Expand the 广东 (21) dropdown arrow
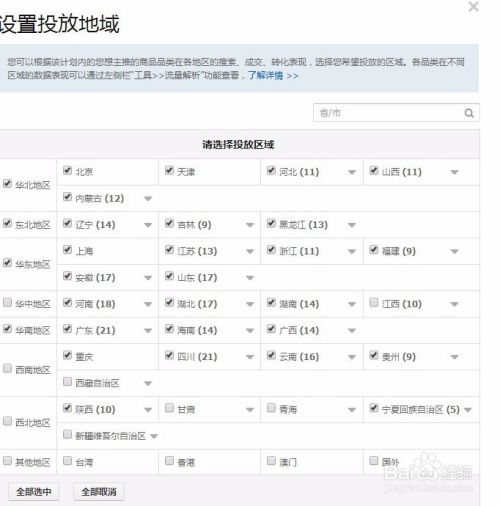 [148, 331]
